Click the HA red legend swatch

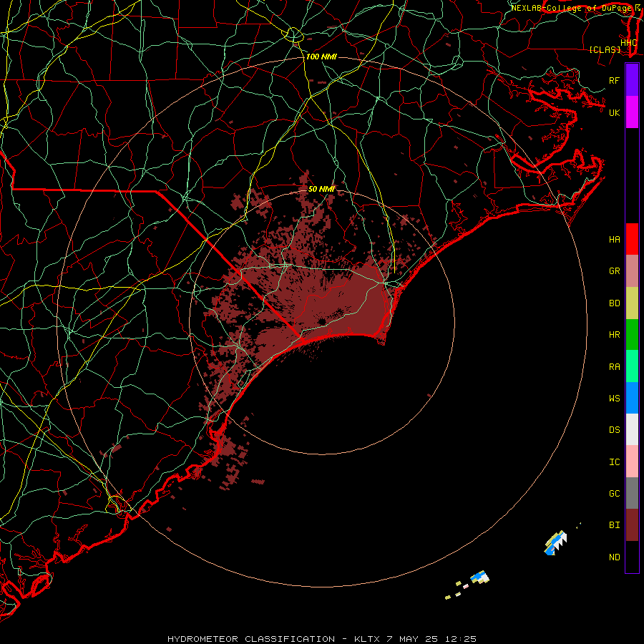[x=632, y=239]
